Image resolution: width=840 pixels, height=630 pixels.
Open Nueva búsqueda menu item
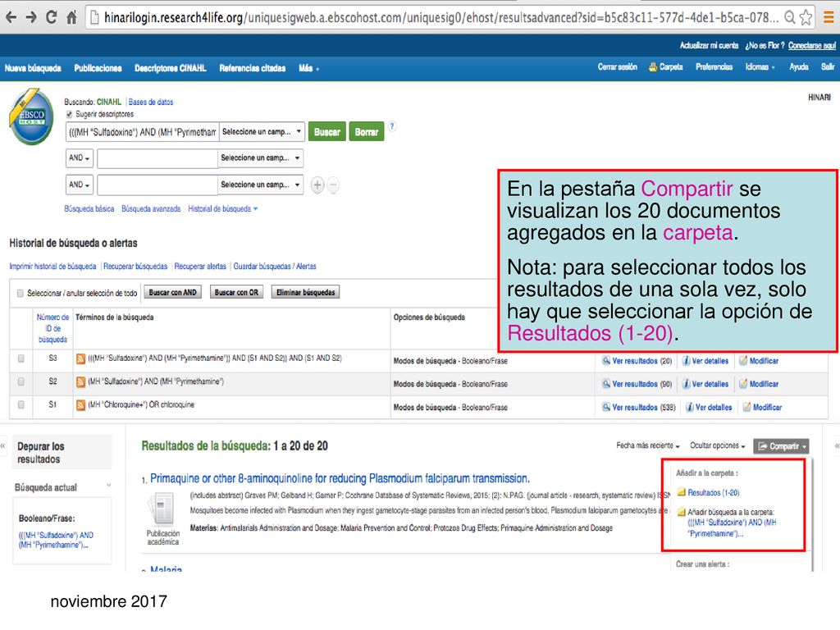[x=33, y=68]
